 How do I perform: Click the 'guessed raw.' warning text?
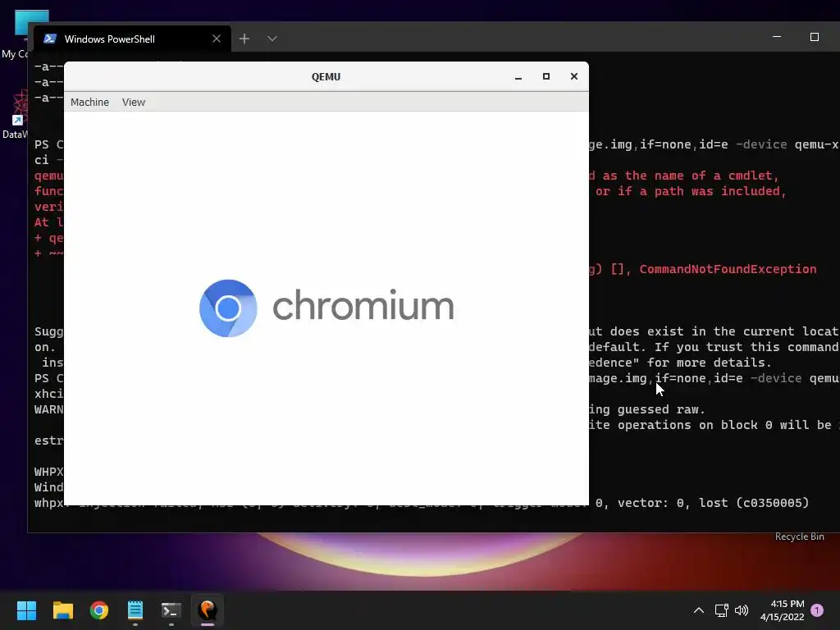pos(661,409)
